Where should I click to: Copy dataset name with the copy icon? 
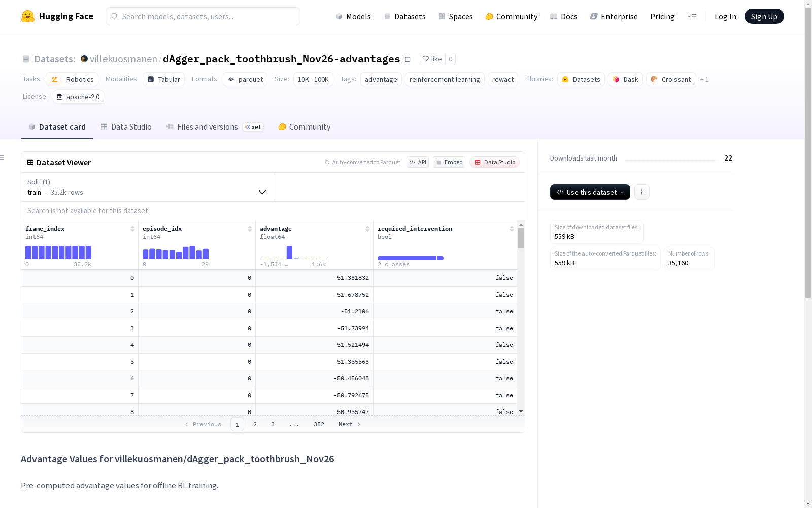(x=407, y=59)
